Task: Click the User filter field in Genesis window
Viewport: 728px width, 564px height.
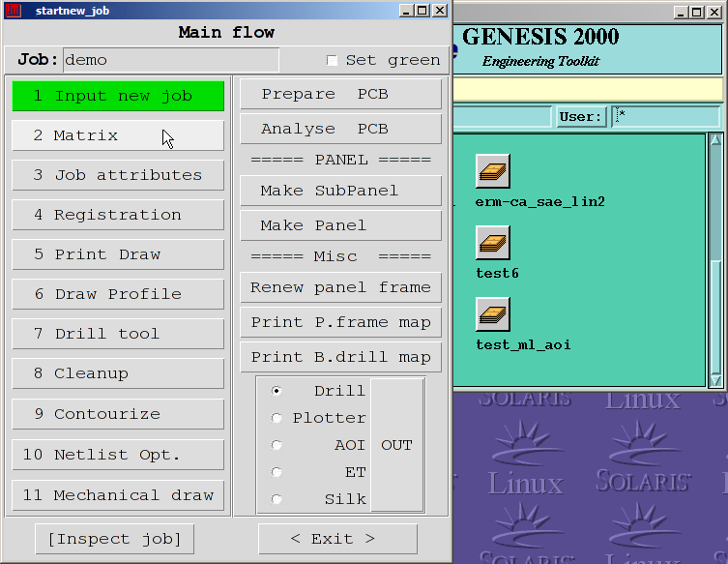Action: pyautogui.click(x=665, y=116)
